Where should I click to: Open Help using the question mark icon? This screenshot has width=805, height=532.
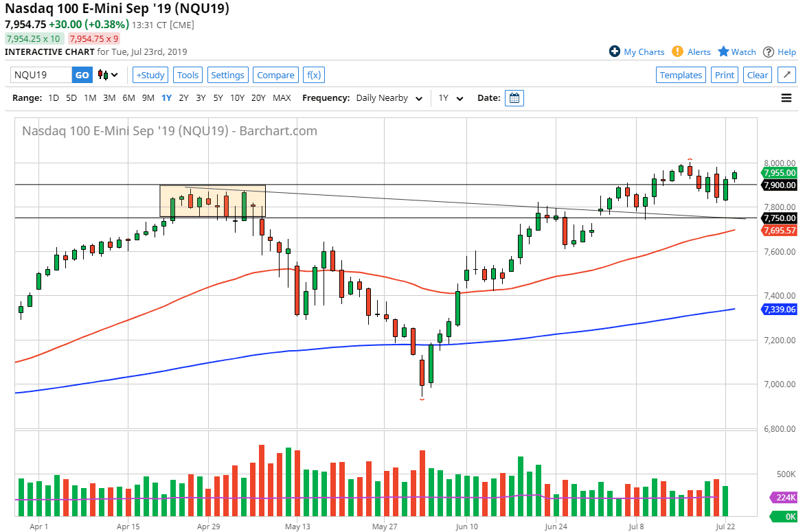pyautogui.click(x=769, y=51)
